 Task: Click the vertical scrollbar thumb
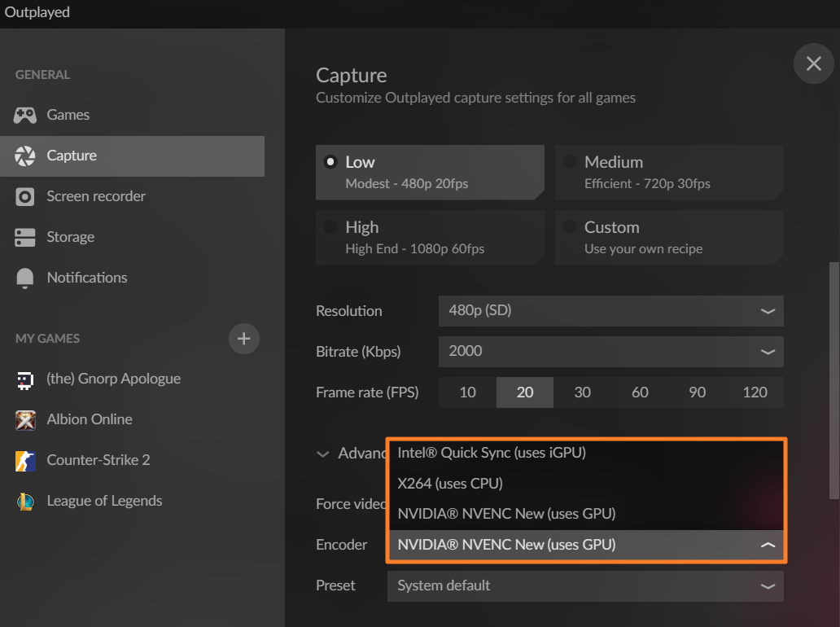[834, 380]
